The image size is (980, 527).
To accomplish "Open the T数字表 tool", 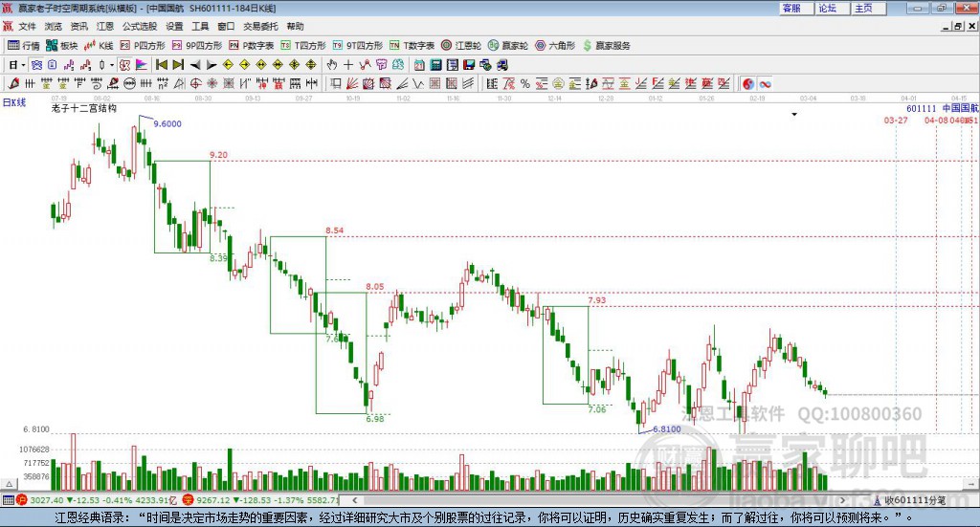I will click(412, 46).
